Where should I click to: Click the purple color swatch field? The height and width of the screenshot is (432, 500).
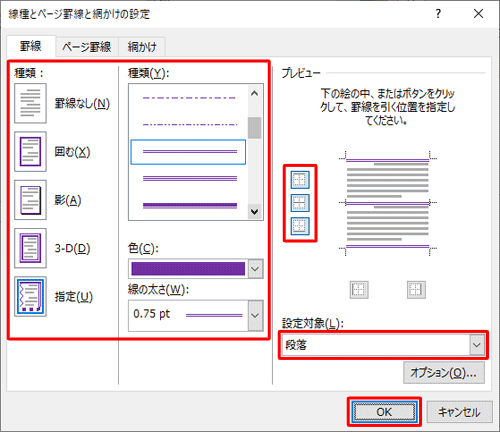[x=188, y=269]
